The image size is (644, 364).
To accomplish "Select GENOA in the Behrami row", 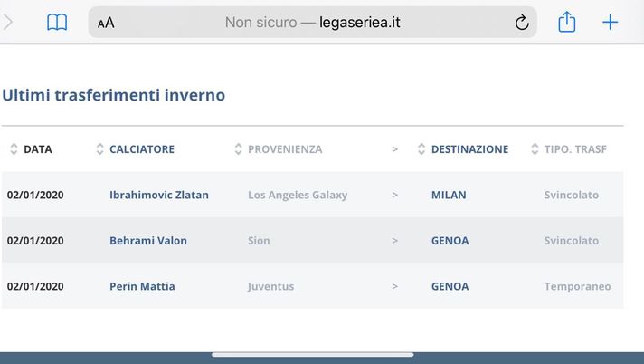I will point(450,241).
